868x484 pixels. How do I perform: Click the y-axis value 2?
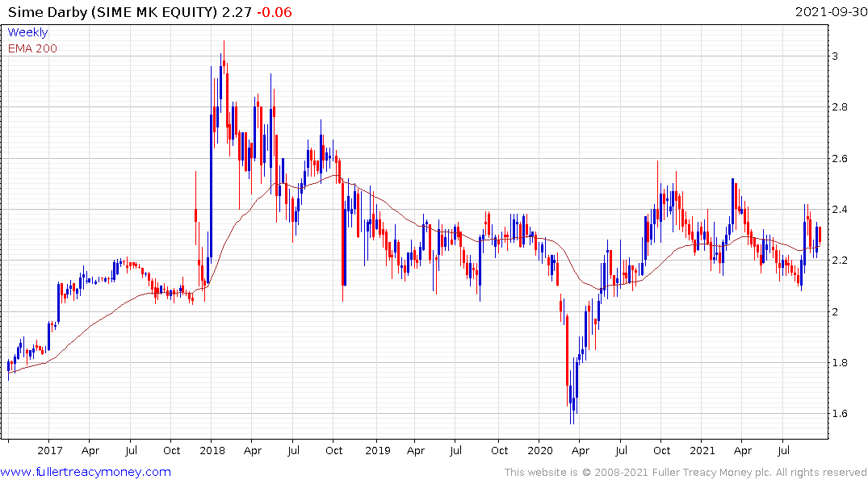[836, 312]
